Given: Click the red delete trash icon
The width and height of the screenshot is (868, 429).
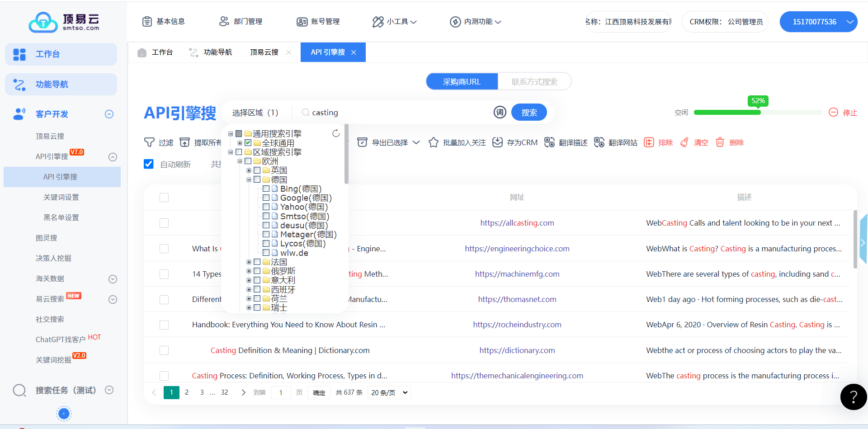Looking at the screenshot, I should point(720,142).
